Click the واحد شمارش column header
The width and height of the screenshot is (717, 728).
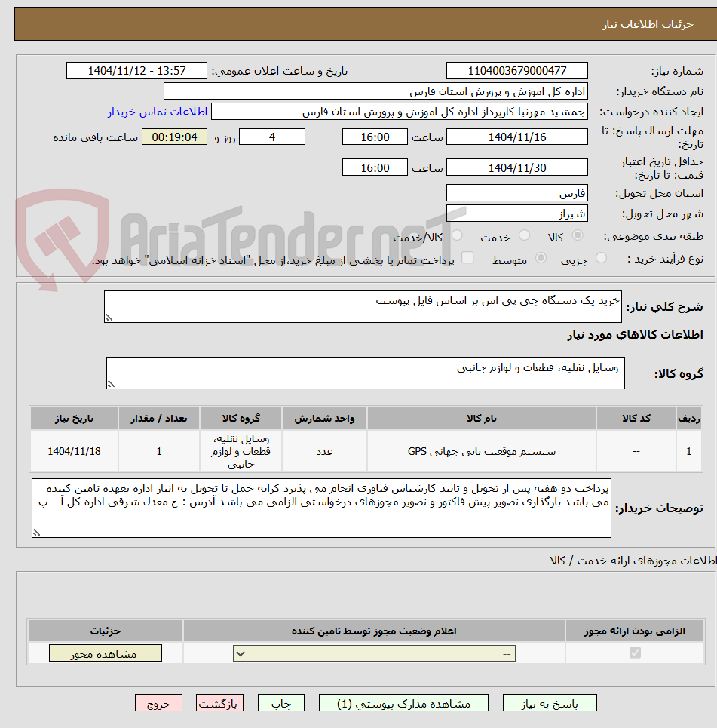(x=324, y=419)
